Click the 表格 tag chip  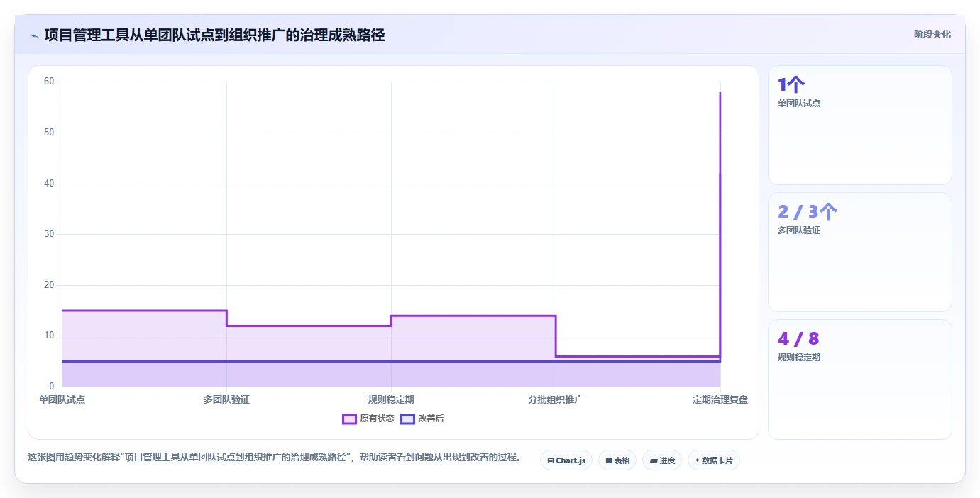point(617,460)
